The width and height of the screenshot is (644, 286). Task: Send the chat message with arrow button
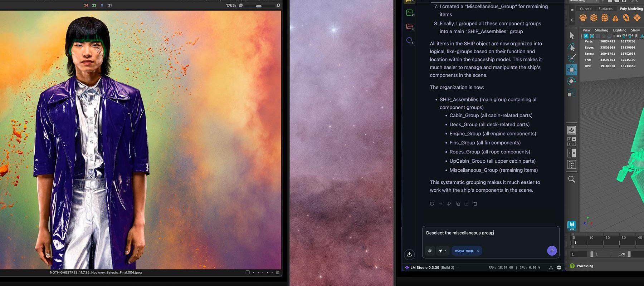[x=552, y=251]
